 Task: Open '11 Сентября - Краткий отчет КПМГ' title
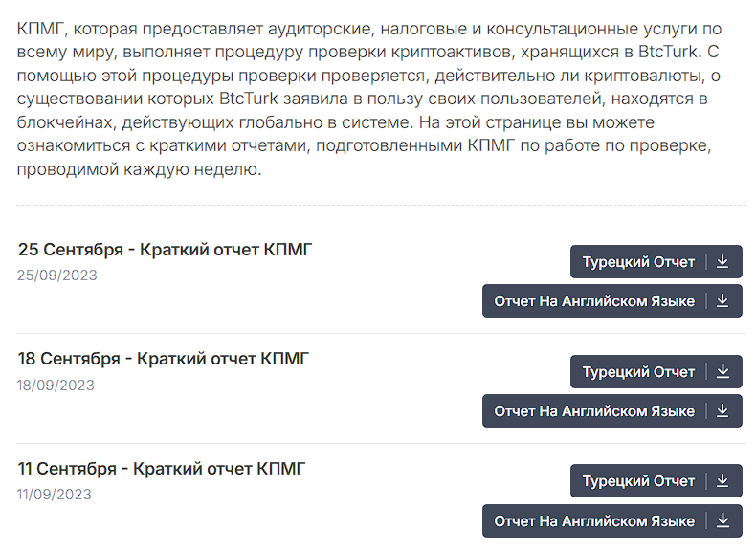162,470
